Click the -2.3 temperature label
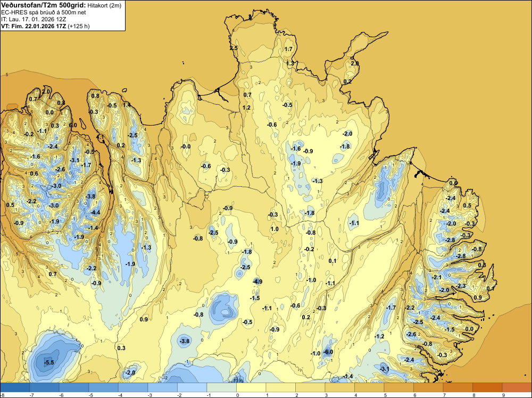Screen dimensions: 532x398 tap(461, 286)
